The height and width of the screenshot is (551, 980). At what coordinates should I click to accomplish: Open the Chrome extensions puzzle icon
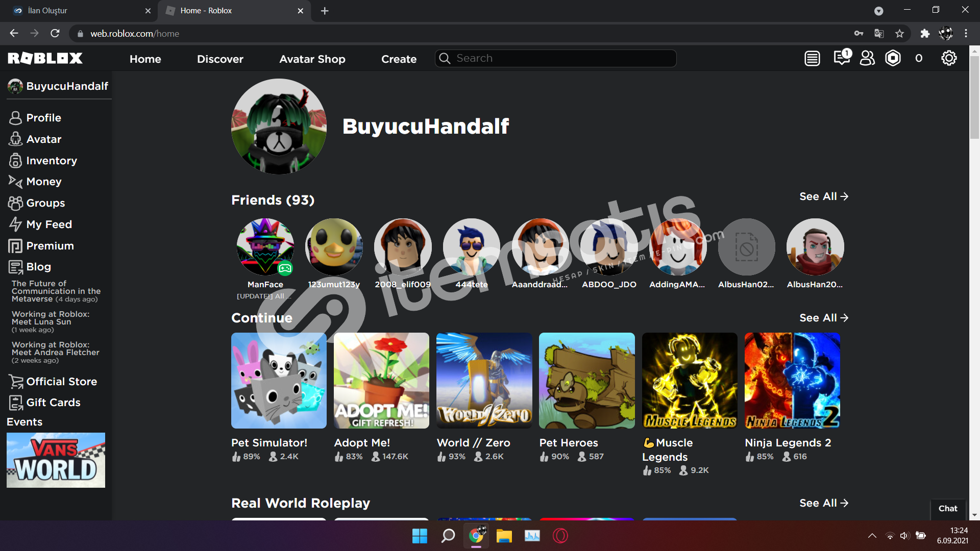925,34
